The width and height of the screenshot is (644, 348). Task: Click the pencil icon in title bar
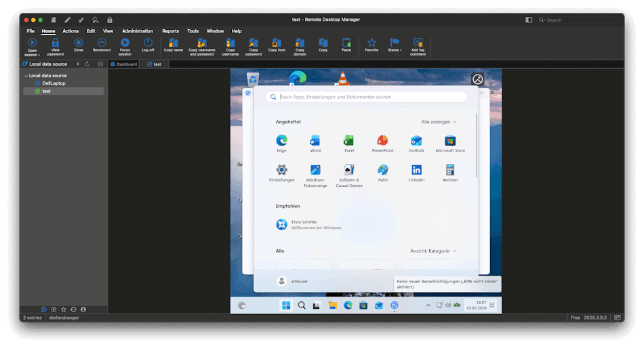point(67,20)
